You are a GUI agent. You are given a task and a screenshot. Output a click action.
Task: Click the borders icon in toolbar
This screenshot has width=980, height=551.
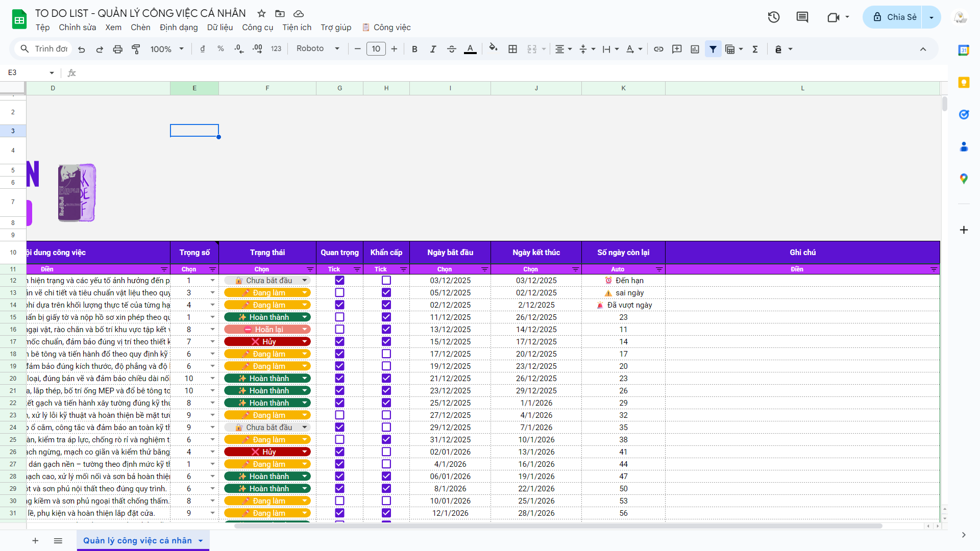click(x=512, y=49)
